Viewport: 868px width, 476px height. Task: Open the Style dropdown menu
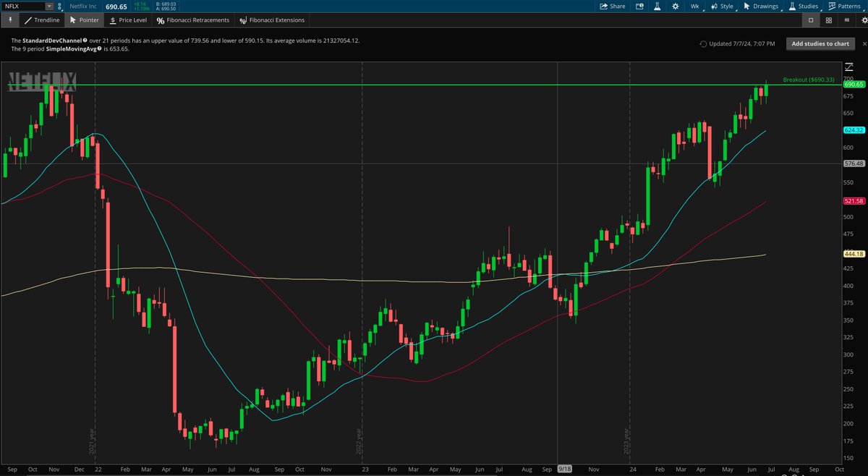723,6
